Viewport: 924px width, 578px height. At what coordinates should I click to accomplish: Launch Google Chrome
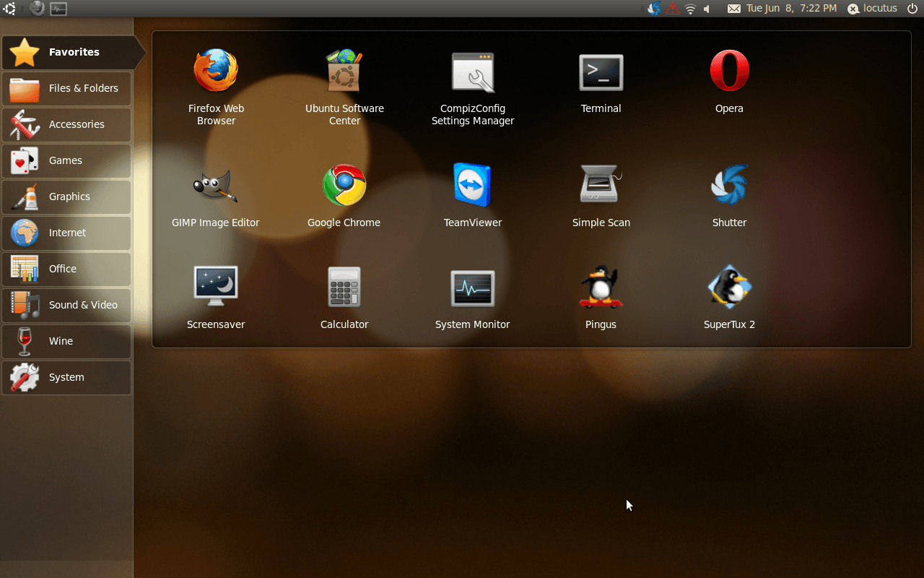pos(344,195)
